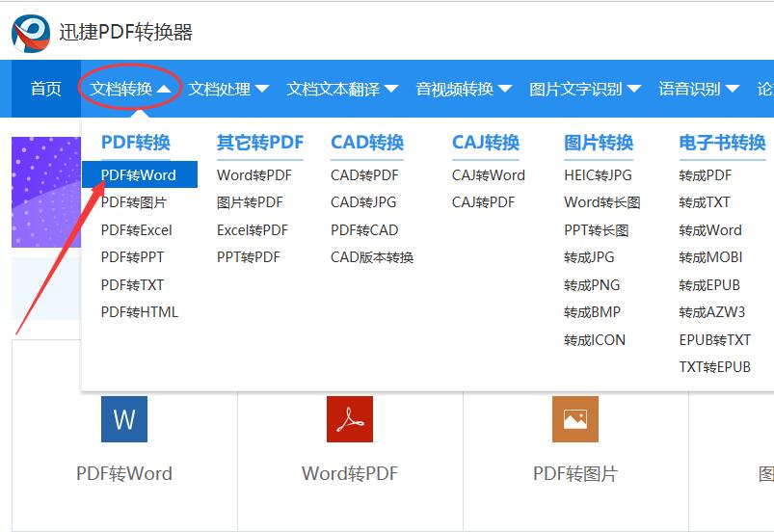Choose Excel转PDF link
Viewport: 774px width, 532px height.
(253, 230)
